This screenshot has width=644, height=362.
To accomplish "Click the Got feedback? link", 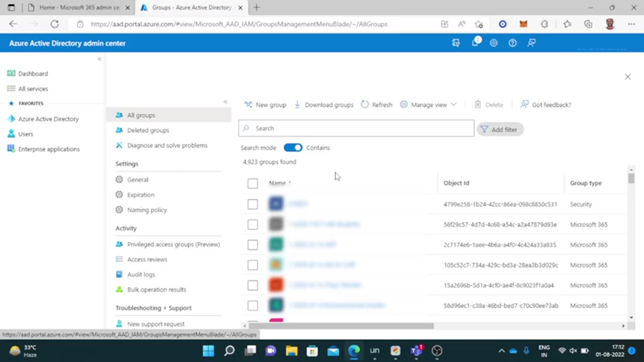I will pos(546,105).
